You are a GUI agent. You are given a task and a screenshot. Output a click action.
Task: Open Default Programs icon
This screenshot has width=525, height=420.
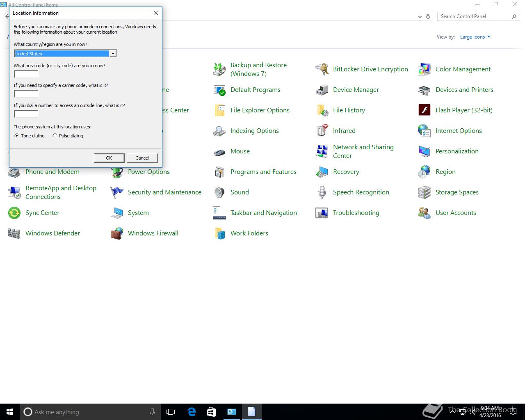[x=219, y=90]
